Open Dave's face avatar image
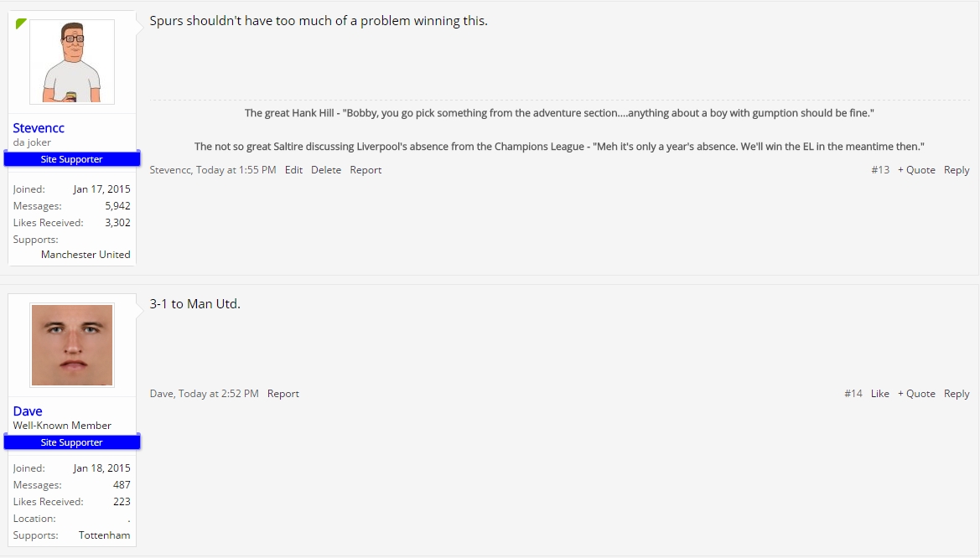980x558 pixels. (x=72, y=345)
